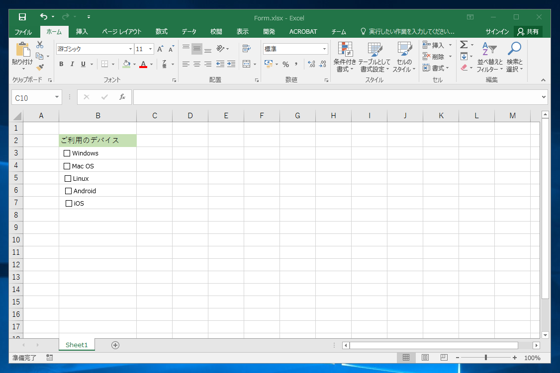This screenshot has height=373, width=560.
Task: Click the Wrap Text icon
Action: [x=246, y=49]
